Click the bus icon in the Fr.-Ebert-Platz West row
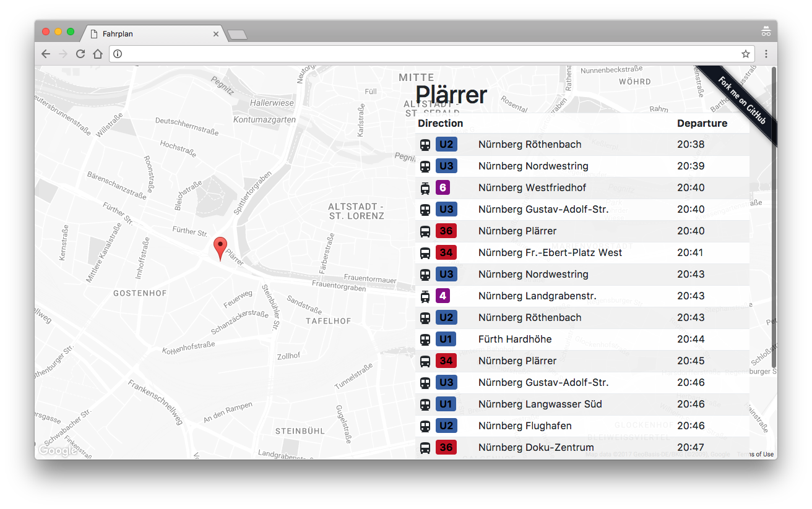Screen dimensions: 812x509 pyautogui.click(x=425, y=253)
